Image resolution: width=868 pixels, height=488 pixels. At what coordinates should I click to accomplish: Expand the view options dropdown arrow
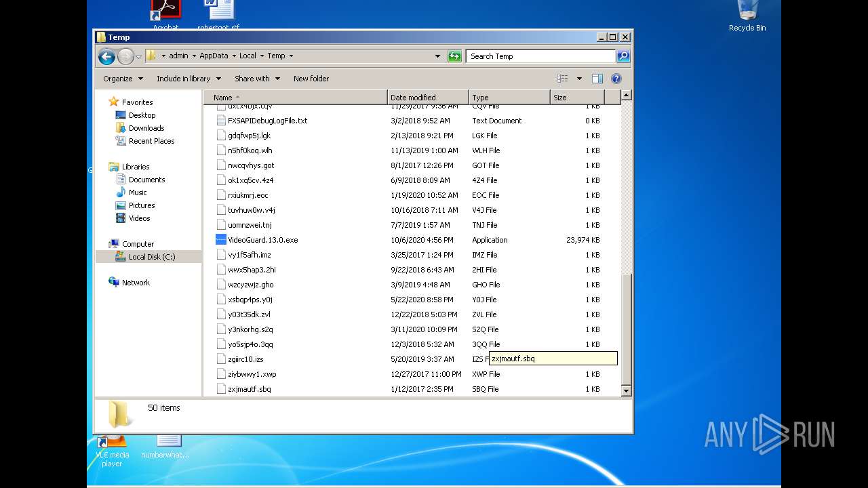pyautogui.click(x=579, y=79)
